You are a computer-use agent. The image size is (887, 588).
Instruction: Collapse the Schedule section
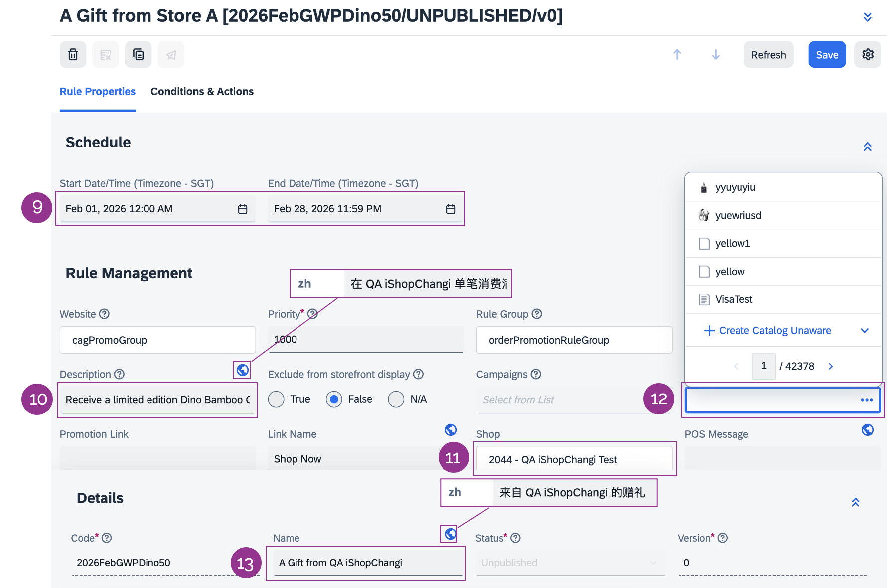[867, 147]
